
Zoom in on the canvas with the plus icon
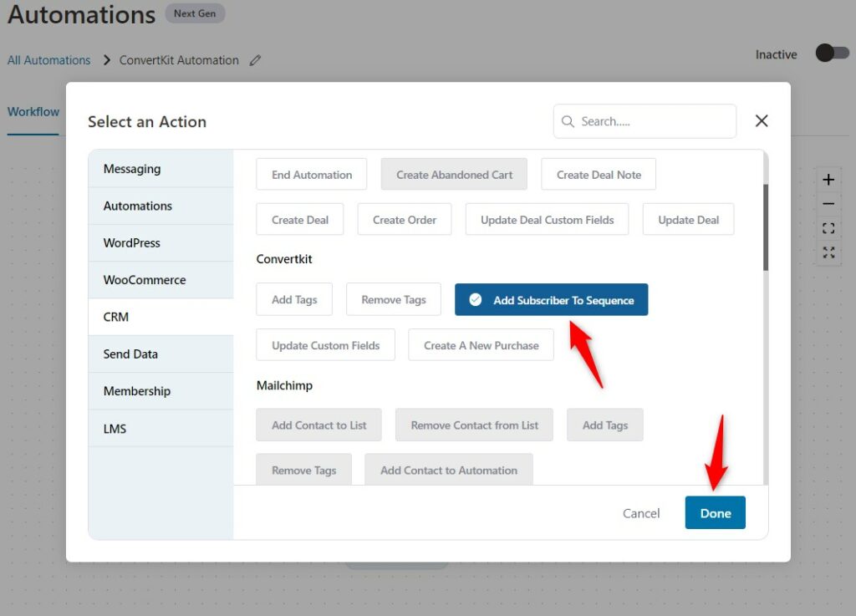coord(828,180)
